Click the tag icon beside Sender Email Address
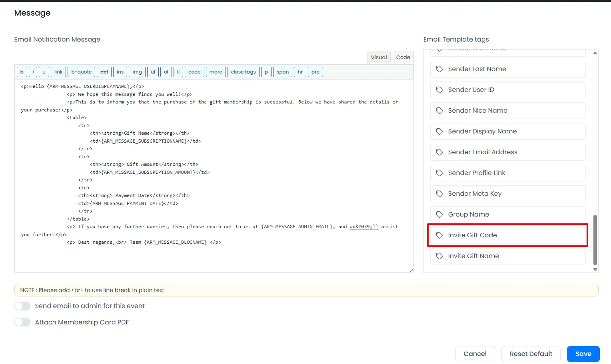Image resolution: width=611 pixels, height=364 pixels. click(439, 152)
